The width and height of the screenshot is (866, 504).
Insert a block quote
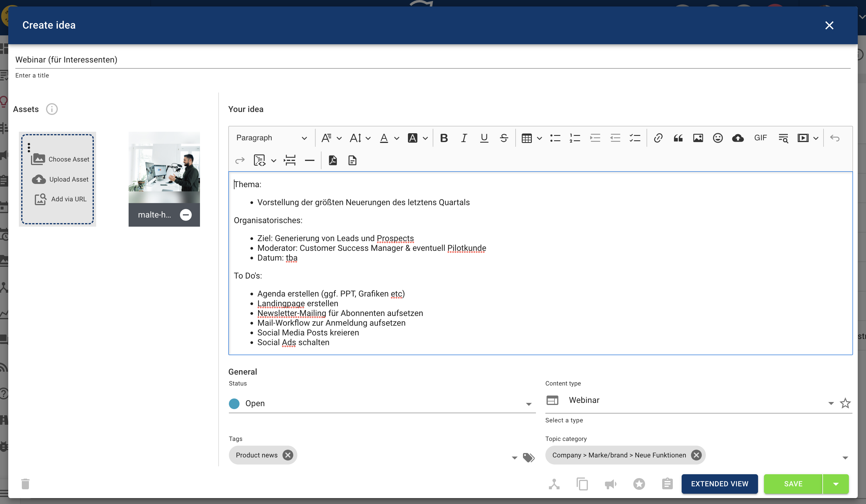coord(678,138)
